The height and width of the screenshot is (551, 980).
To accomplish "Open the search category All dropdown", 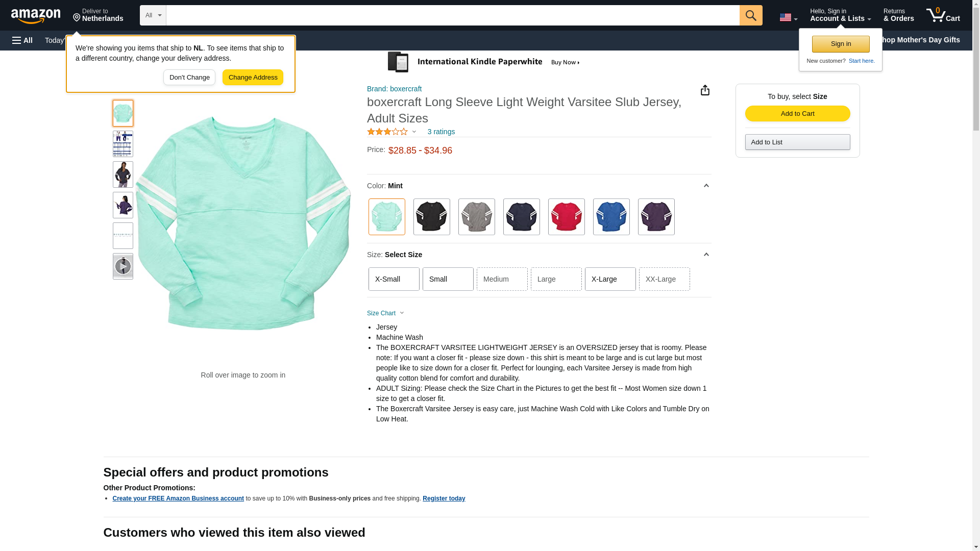I will click(x=153, y=15).
